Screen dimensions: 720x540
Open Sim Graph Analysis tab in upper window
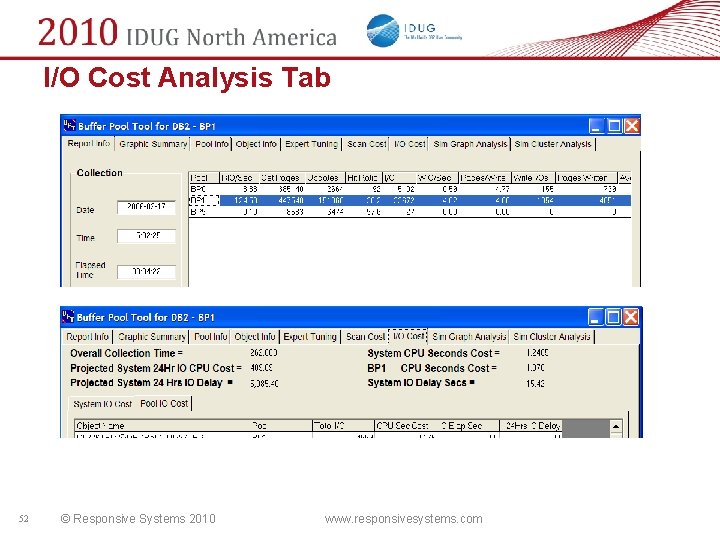pos(470,144)
